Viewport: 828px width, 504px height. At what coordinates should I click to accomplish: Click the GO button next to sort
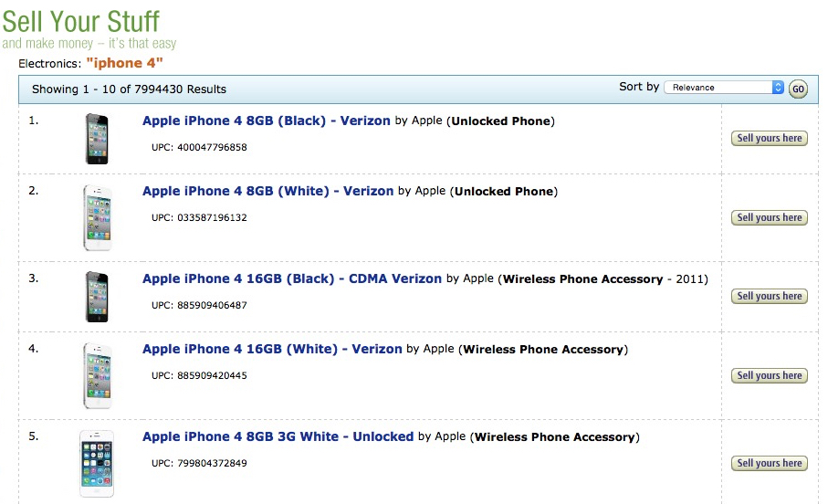[x=798, y=89]
